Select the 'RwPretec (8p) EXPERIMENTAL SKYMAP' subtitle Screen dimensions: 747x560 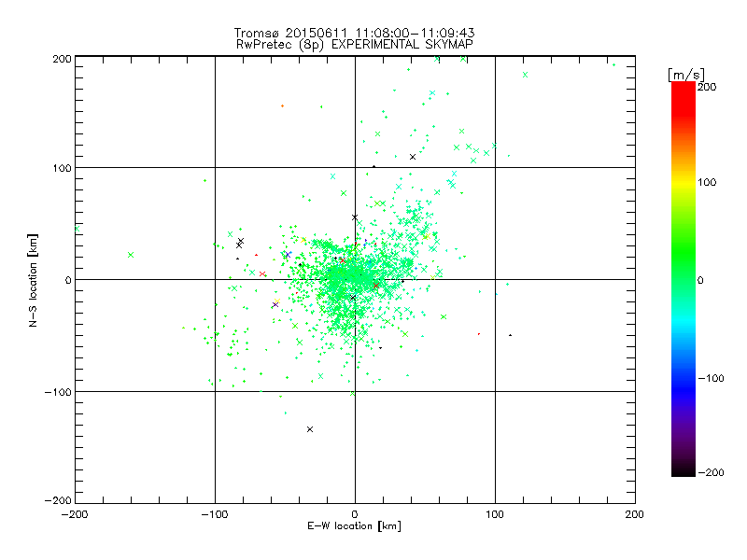click(x=355, y=45)
